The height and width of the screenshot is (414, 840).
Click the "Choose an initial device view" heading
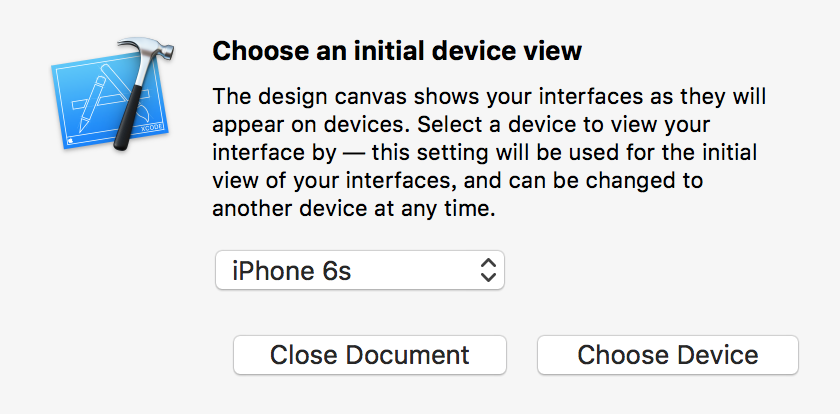397,50
